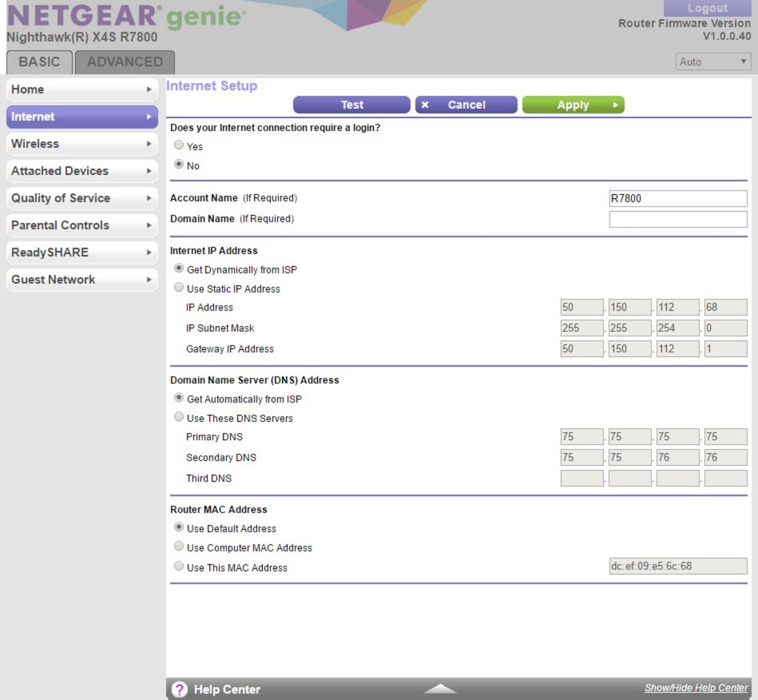Open the Auto language dropdown

713,62
